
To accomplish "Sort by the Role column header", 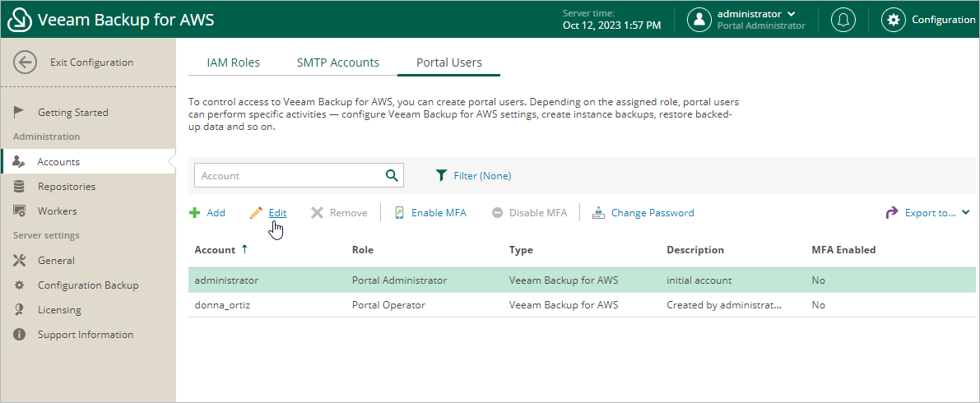I will [363, 249].
